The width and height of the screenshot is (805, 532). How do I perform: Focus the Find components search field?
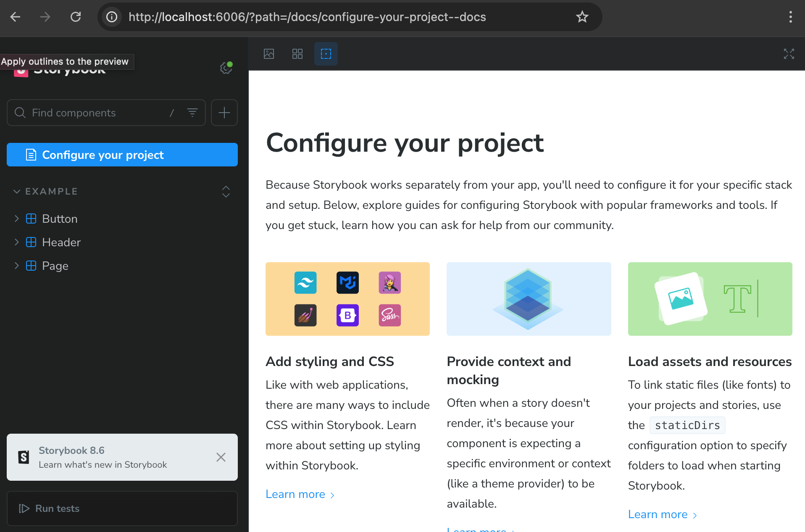pos(97,113)
